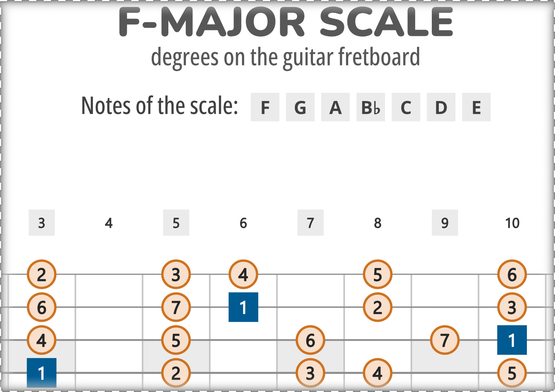Select the B♭ note box
The width and height of the screenshot is (555, 392).
click(371, 107)
